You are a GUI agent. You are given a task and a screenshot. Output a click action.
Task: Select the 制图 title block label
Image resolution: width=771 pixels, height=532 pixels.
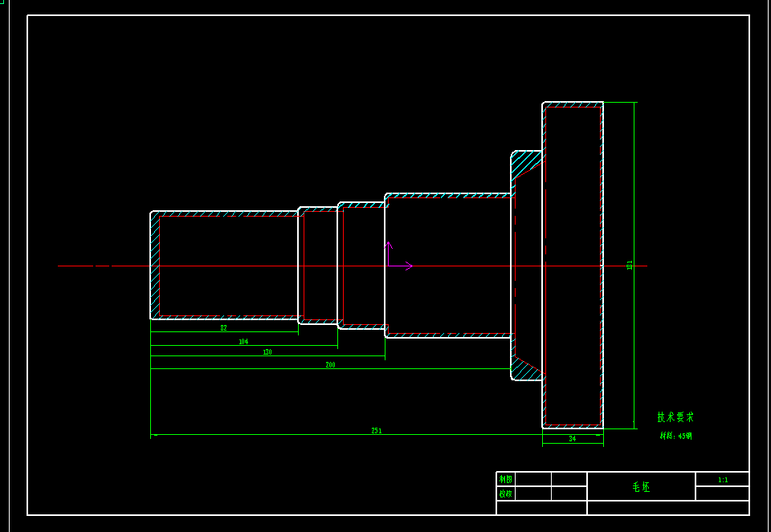click(x=505, y=479)
